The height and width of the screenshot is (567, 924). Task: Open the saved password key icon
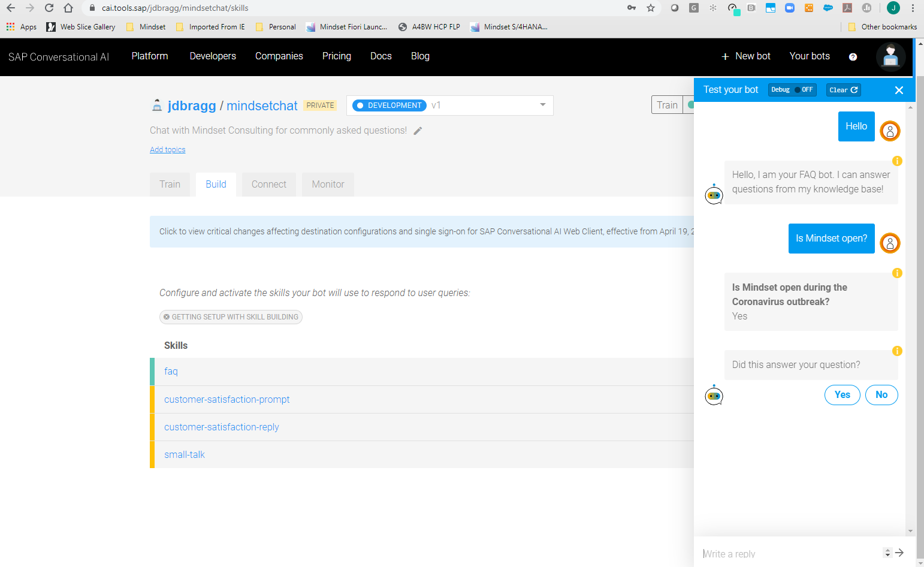point(632,8)
